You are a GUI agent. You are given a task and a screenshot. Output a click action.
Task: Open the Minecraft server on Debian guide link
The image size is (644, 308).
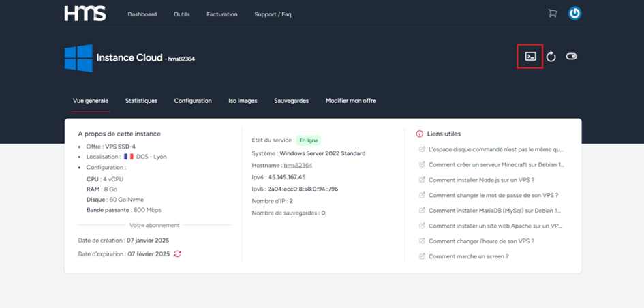coord(494,164)
